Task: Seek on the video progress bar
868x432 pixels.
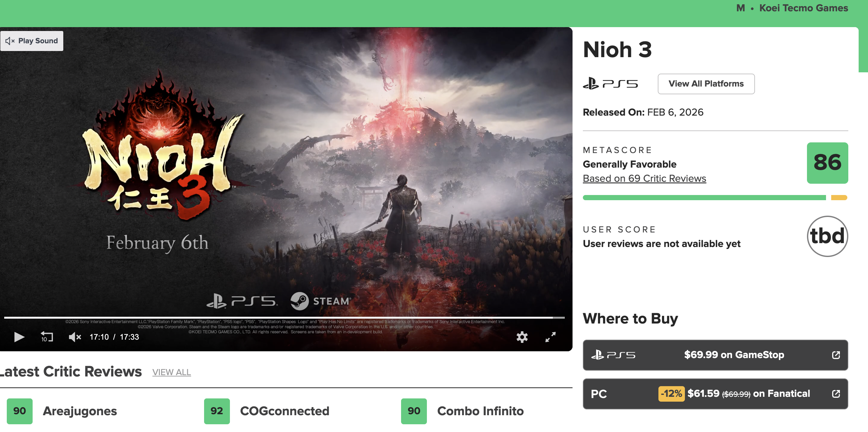Action: click(x=284, y=317)
